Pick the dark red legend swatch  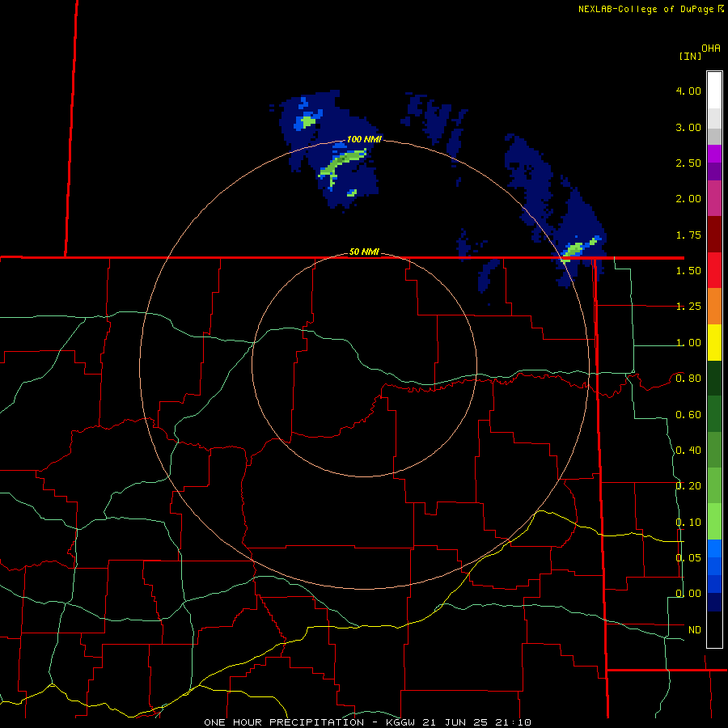pos(714,235)
